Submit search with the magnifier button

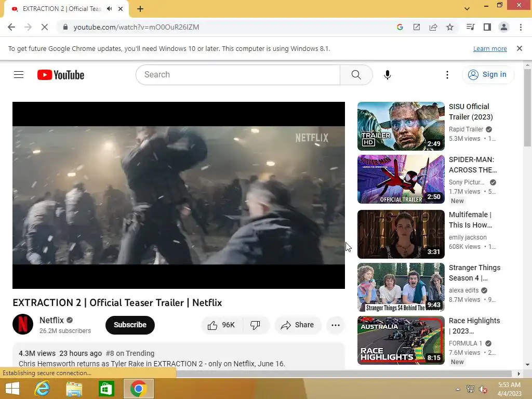[x=356, y=75]
